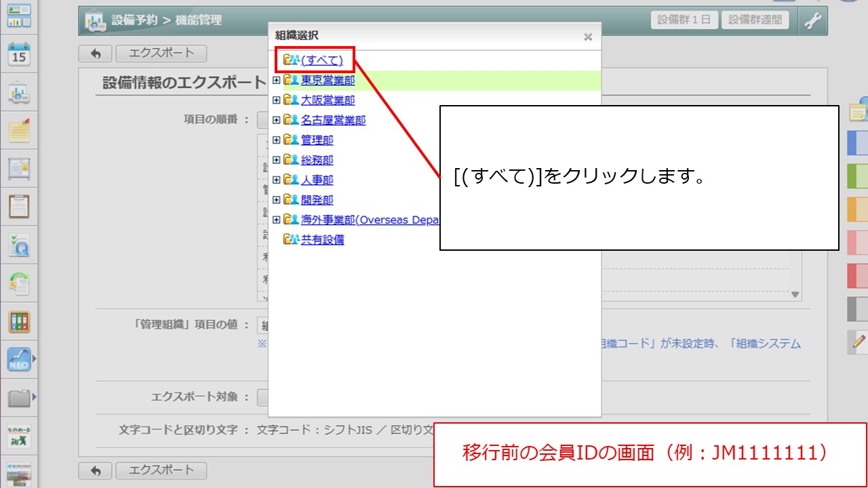Screen dimensions: 868x488
Task: Click the pencil icon on right edge
Action: pos(859,341)
